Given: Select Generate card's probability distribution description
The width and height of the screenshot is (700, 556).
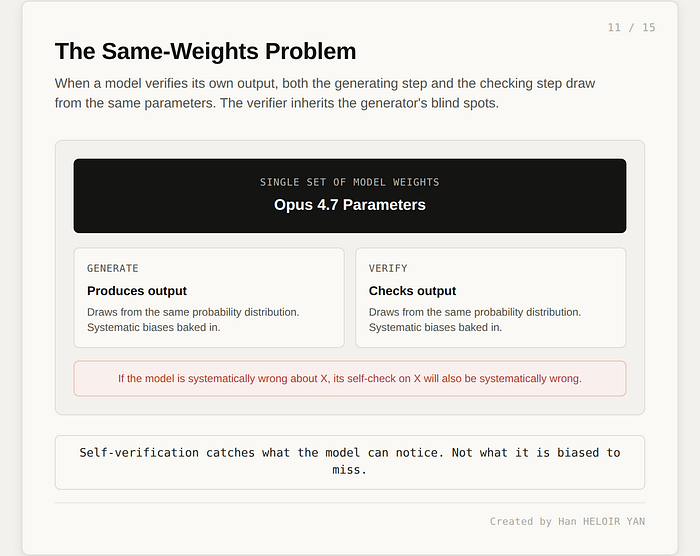Looking at the screenshot, I should pyautogui.click(x=193, y=320).
